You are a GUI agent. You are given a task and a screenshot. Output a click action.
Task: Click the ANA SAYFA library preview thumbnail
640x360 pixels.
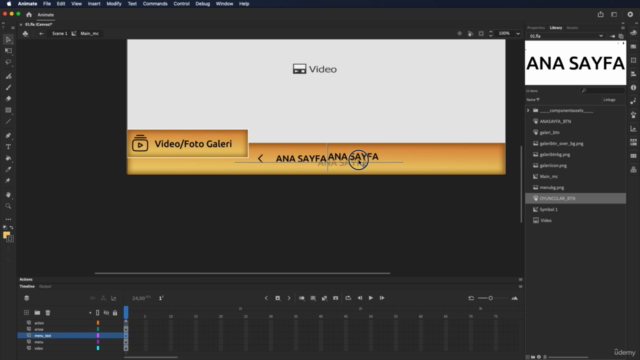(576, 63)
